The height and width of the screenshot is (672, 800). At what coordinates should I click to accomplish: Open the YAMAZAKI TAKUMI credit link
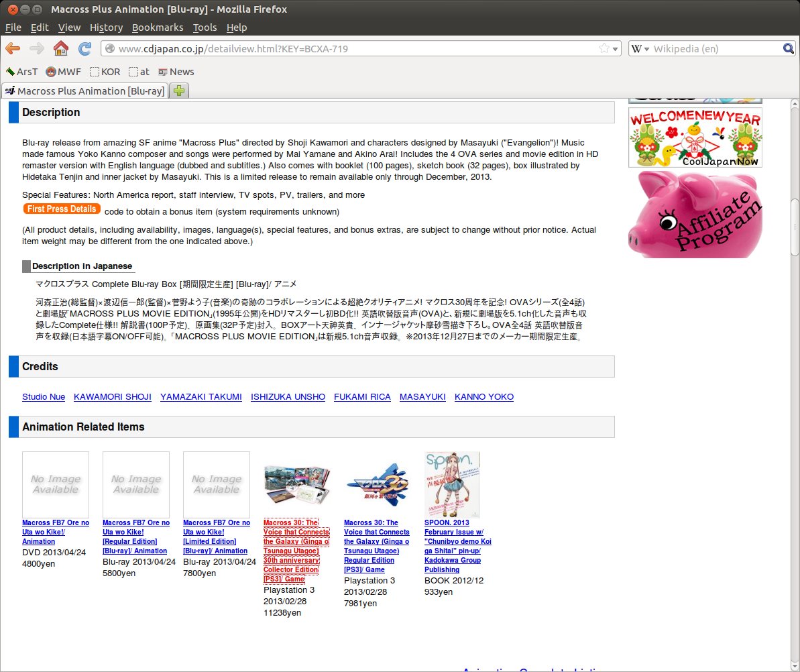201,397
